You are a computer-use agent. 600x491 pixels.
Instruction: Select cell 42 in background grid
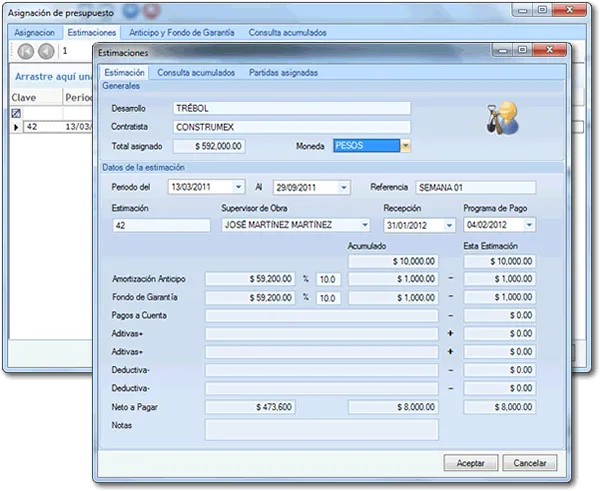(43, 127)
